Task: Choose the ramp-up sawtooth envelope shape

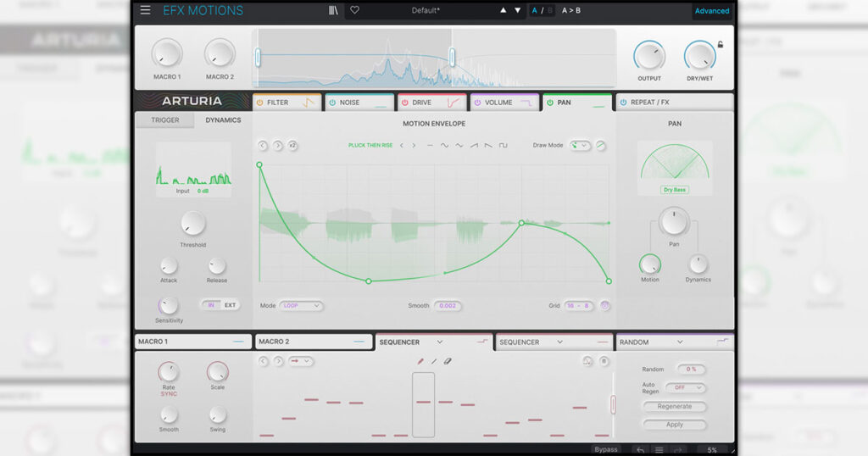Action: pyautogui.click(x=474, y=146)
